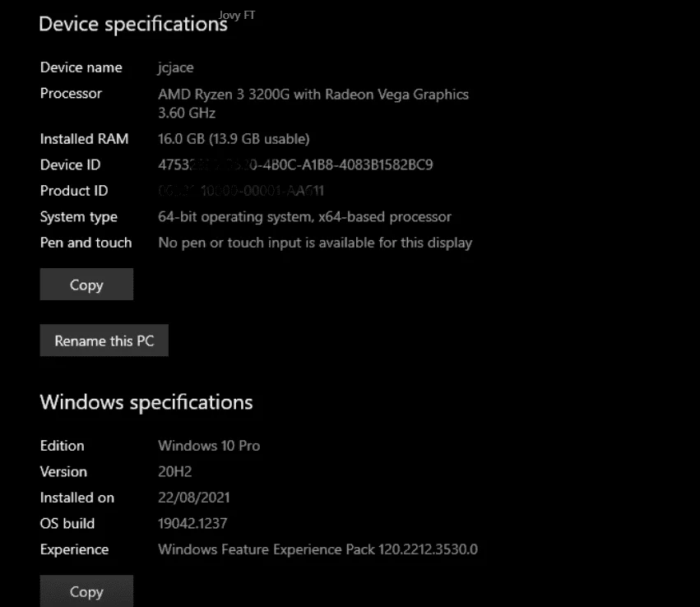
Task: Click the Rename this PC button
Action: (x=104, y=341)
